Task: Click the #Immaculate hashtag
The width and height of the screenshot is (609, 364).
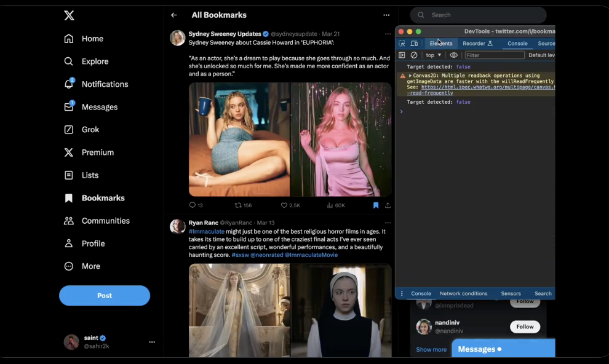Action: coord(207,231)
